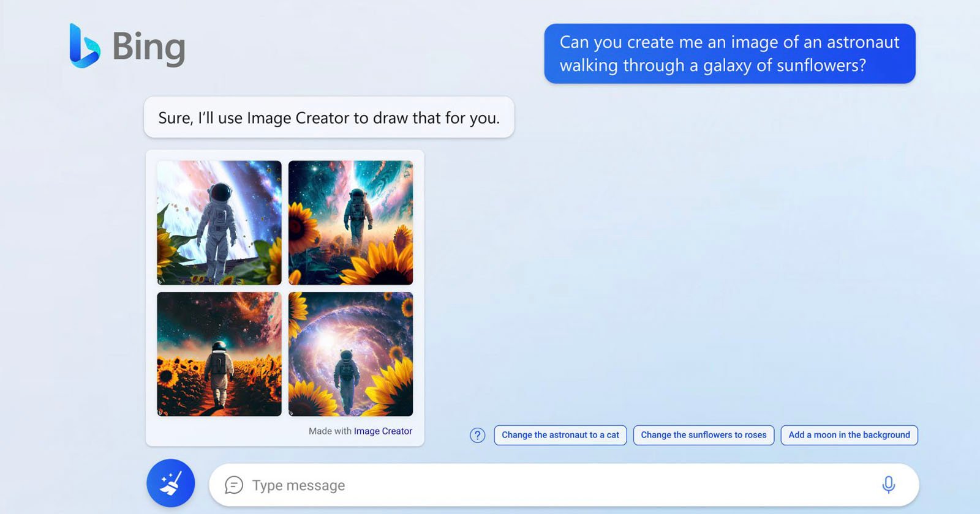Viewport: 980px width, 514px height.
Task: Click the new topic broom button
Action: click(x=171, y=483)
